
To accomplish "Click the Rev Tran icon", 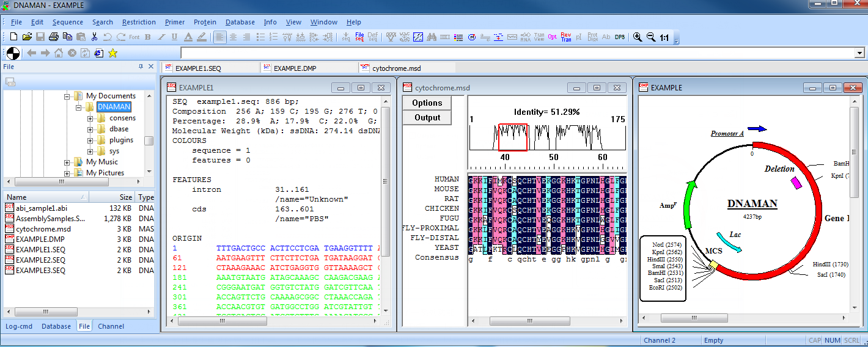I will (x=566, y=37).
